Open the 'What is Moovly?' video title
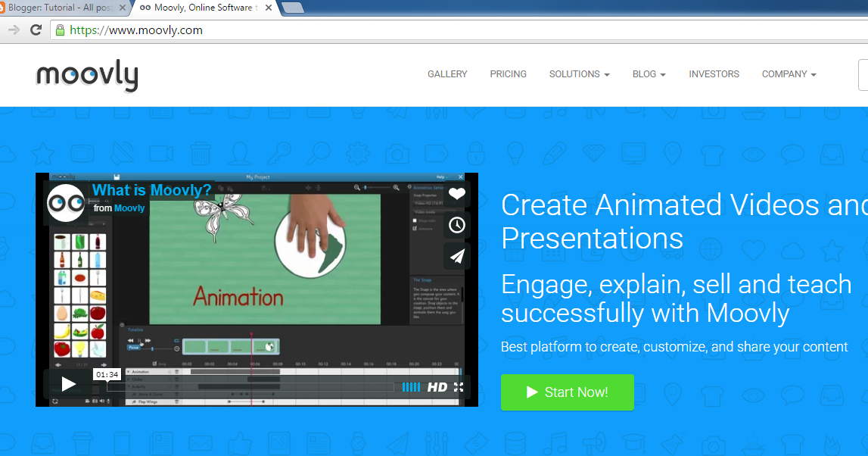868x456 pixels. point(151,190)
